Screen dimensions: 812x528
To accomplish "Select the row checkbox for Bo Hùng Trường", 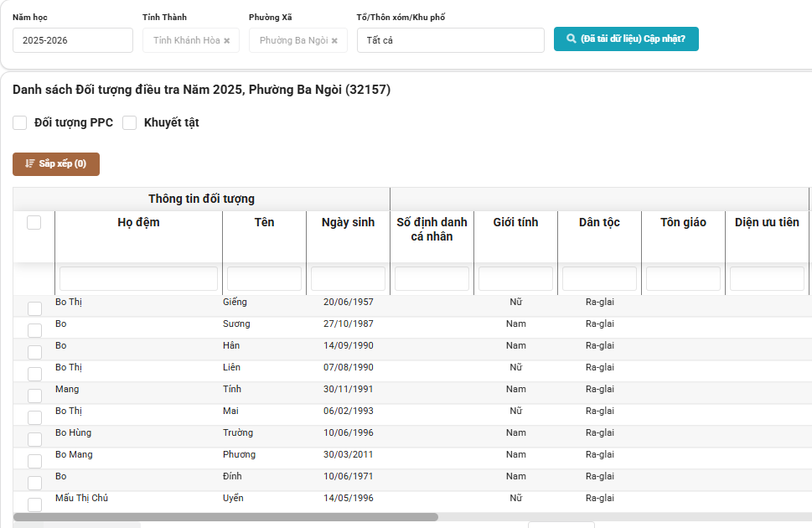I will [34, 439].
